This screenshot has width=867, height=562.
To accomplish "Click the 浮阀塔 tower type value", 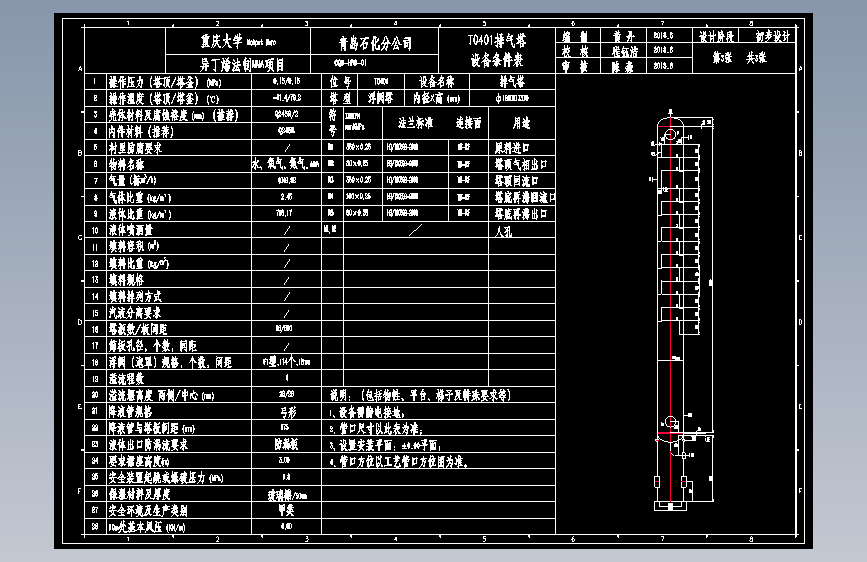I will point(380,98).
